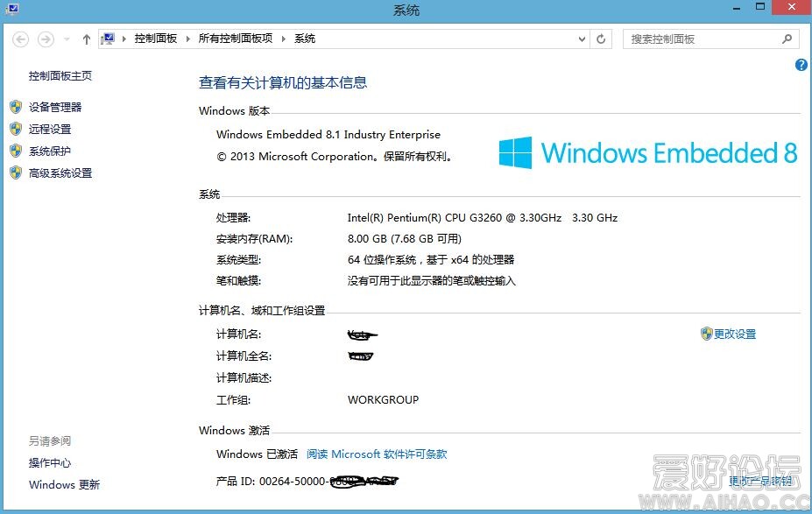Click the text Windows Embedded 8.1 Industry Enterprise
This screenshot has width=812, height=514.
point(328,135)
